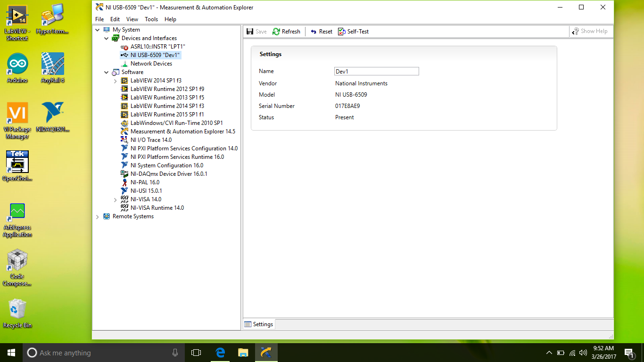Click the serial number 017E8AE9
The image size is (644, 362).
tap(347, 106)
